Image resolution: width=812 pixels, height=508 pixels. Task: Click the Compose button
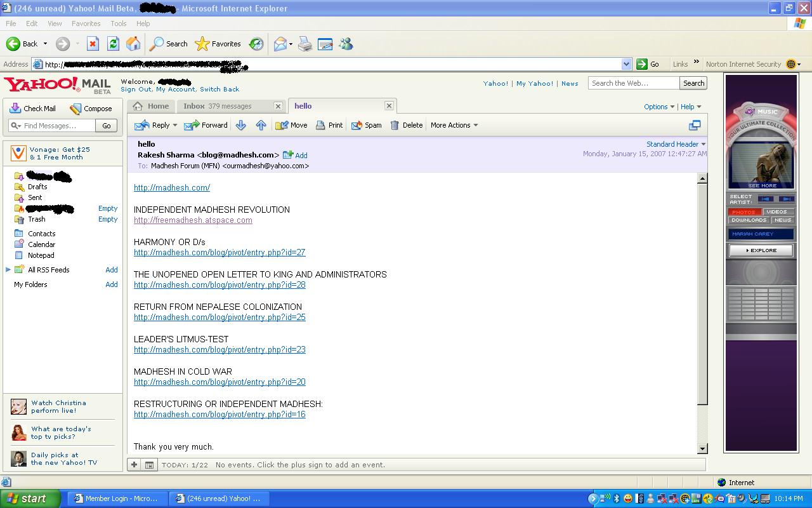[x=91, y=109]
